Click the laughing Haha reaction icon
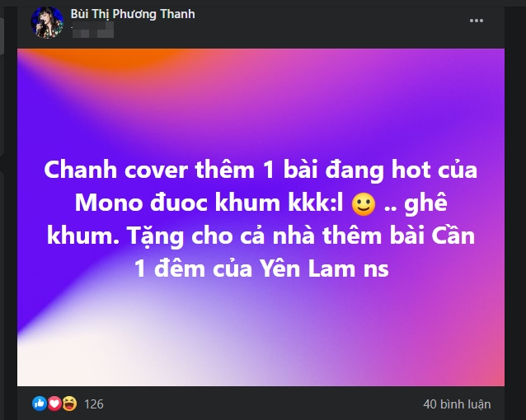Screen dimensions: 526x420 (x=69, y=404)
